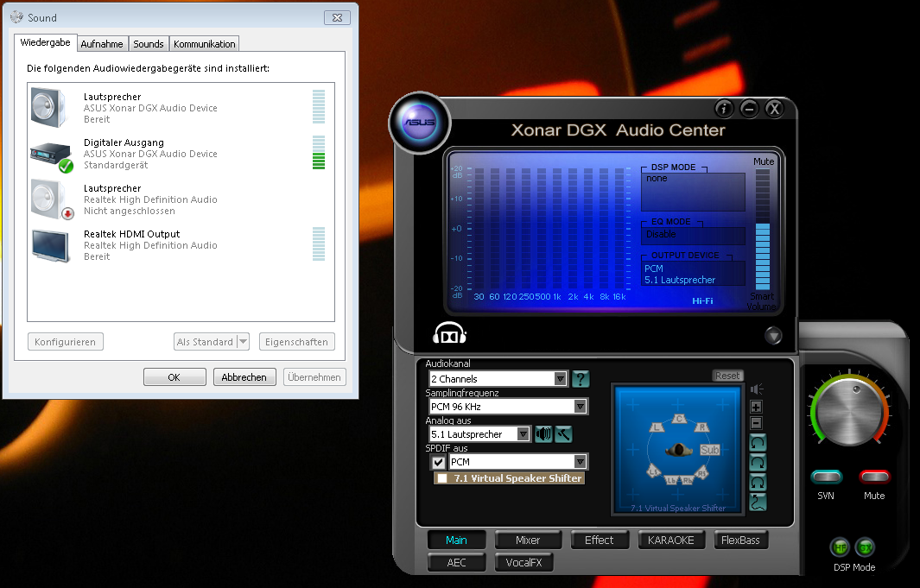This screenshot has height=588, width=920.
Task: Open the Audiokanal dropdown (2 Channels)
Action: click(x=498, y=379)
